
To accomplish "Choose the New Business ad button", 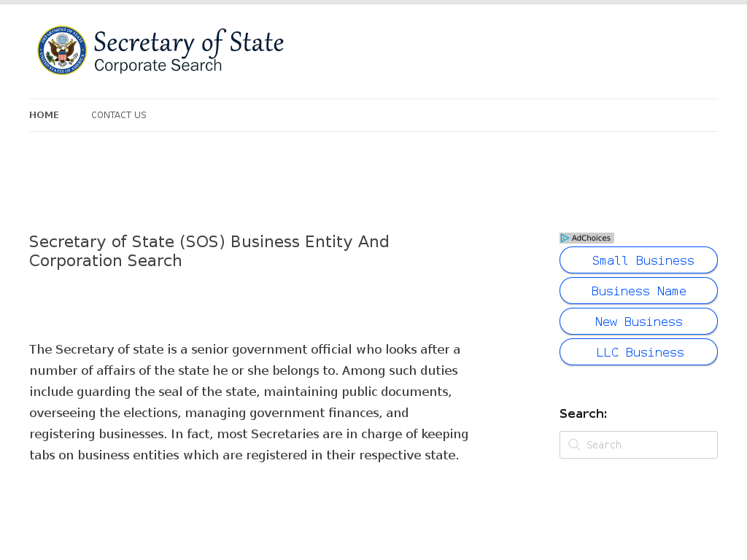I will (x=638, y=322).
